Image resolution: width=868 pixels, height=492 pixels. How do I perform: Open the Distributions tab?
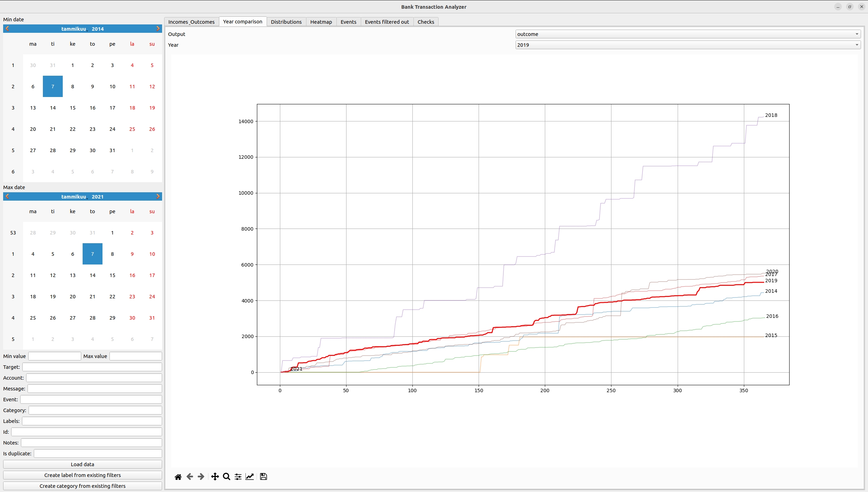[286, 22]
